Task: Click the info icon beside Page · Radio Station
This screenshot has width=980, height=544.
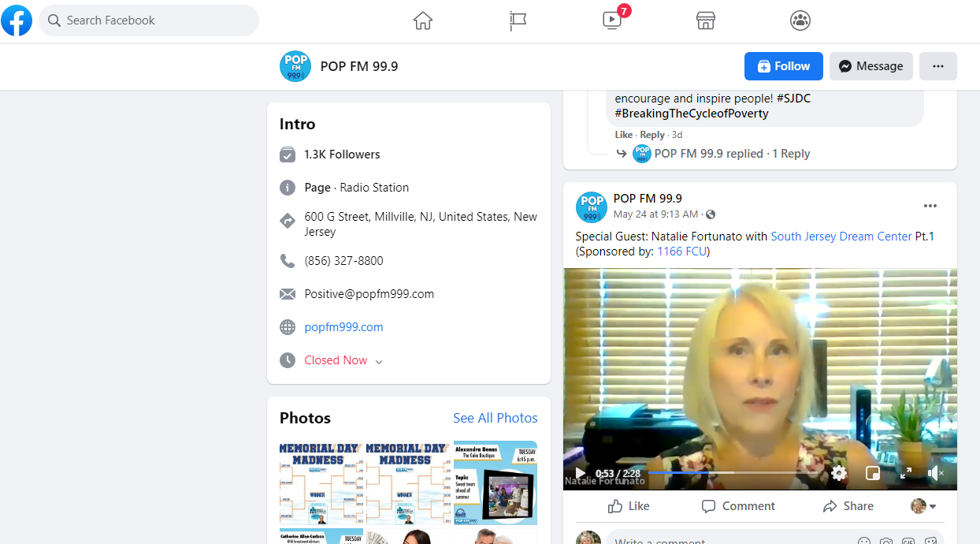Action: click(x=288, y=188)
